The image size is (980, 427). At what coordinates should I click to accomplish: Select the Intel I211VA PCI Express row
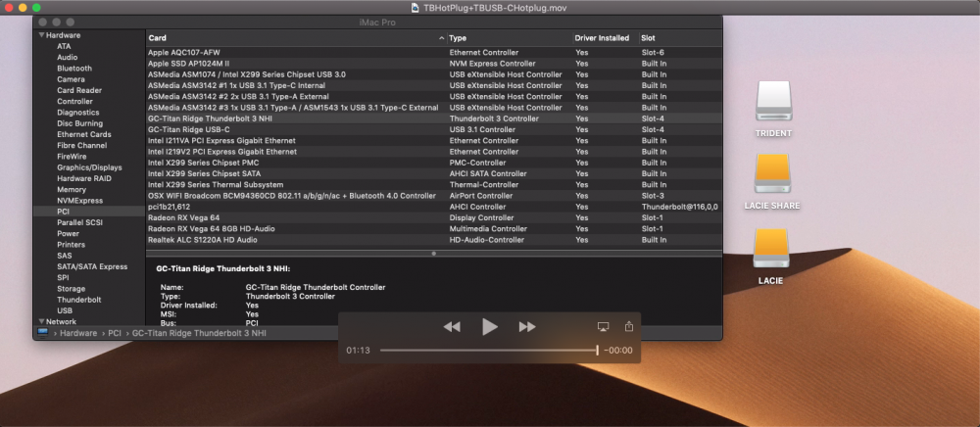coord(434,141)
